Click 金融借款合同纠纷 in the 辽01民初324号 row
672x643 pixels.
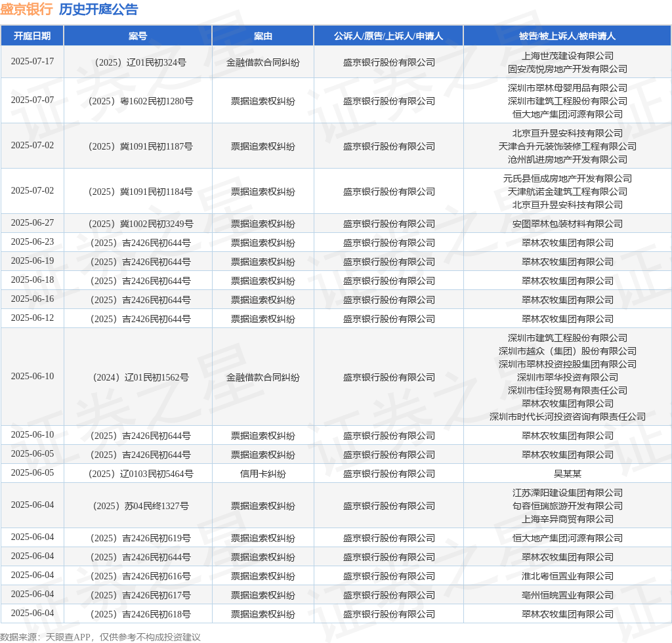point(262,62)
